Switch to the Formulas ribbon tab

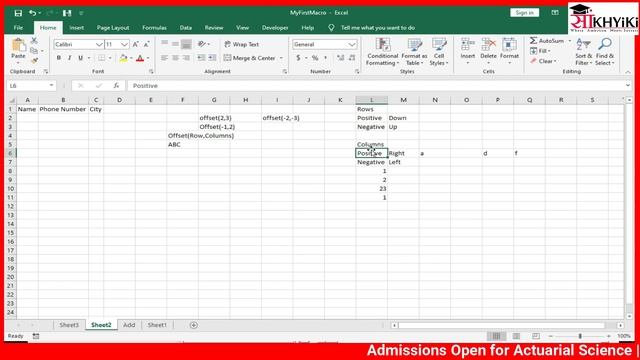click(x=154, y=28)
